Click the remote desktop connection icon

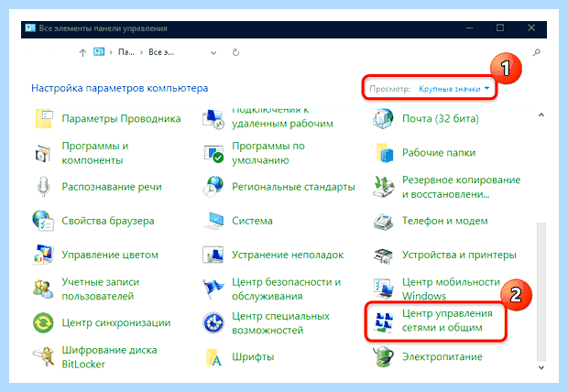[x=213, y=119]
